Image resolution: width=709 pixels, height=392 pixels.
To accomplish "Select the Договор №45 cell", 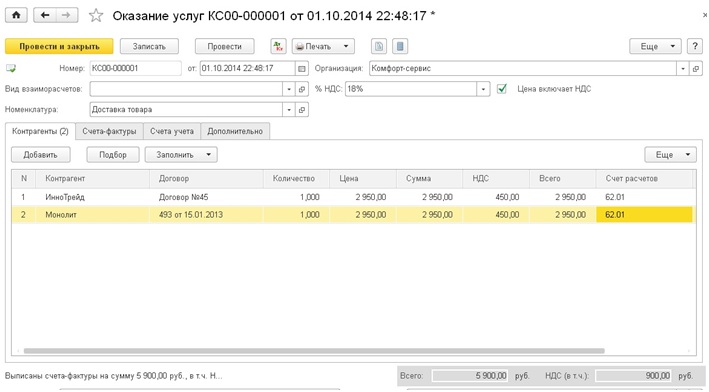I will pos(206,197).
